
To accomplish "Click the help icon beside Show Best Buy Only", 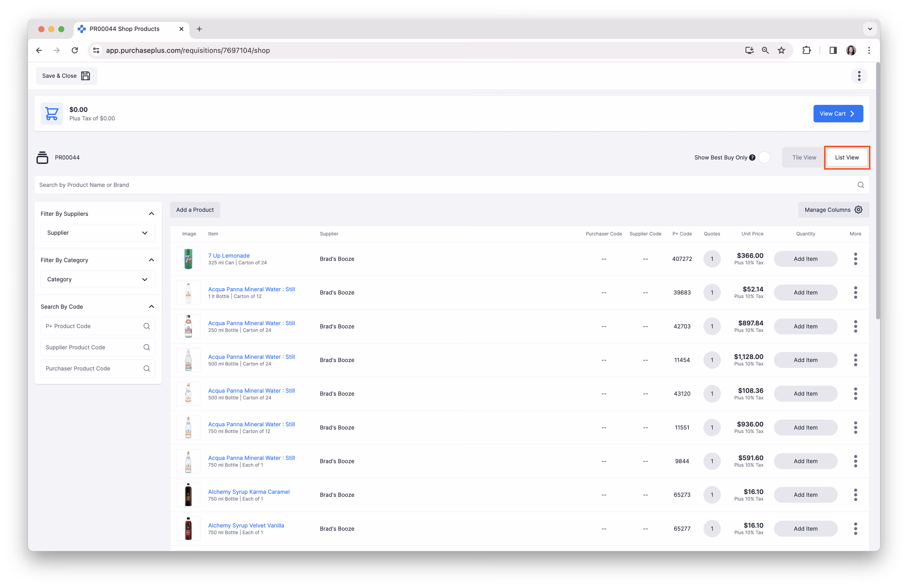I will click(x=752, y=157).
